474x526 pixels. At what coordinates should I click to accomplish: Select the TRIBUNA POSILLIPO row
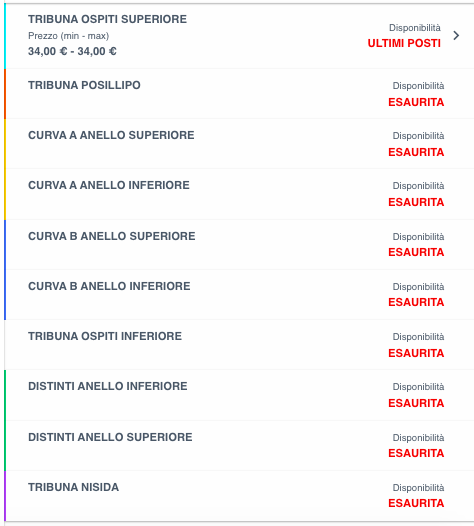[240, 94]
